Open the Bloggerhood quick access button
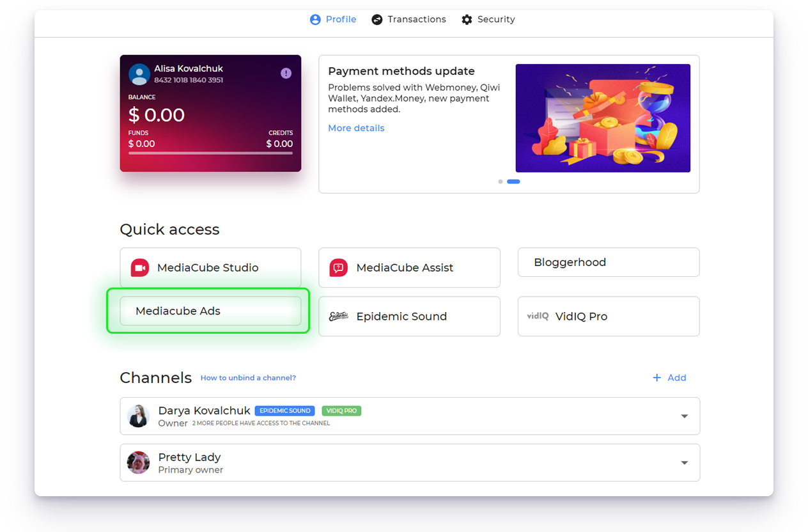Image resolution: width=808 pixels, height=532 pixels. tap(609, 262)
